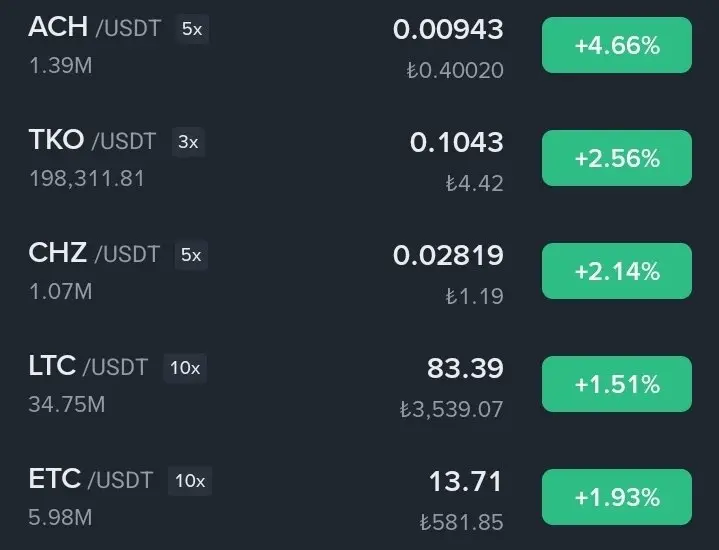Tap the ETC +1.93% change button
Viewport: 719px width, 550px height.
pyautogui.click(x=617, y=497)
